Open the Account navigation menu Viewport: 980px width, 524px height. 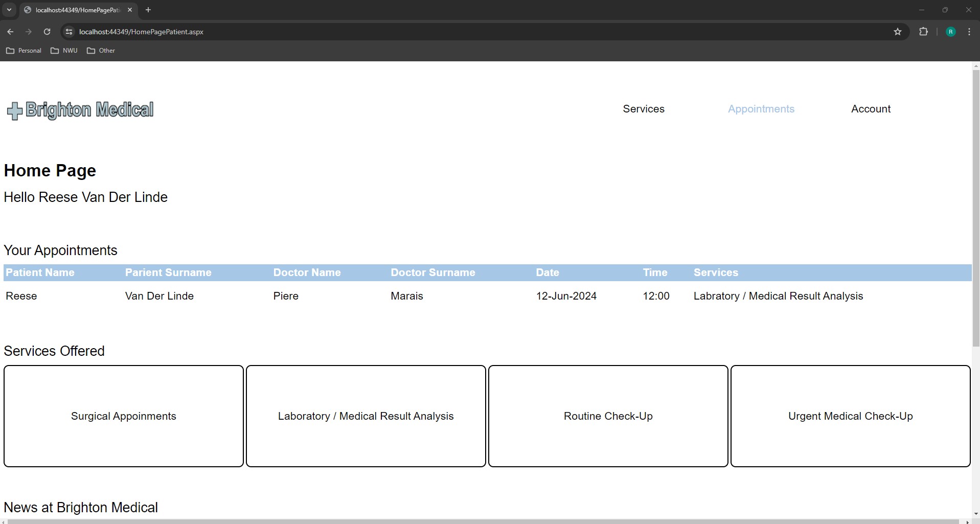point(871,109)
